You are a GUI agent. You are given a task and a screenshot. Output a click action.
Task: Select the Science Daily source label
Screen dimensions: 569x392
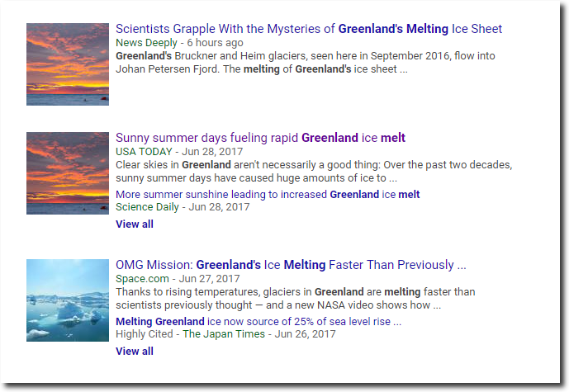(147, 207)
